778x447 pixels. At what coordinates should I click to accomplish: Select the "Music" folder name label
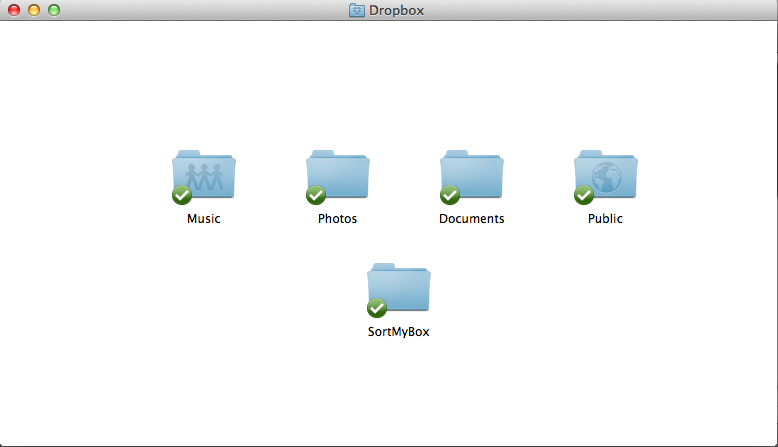(204, 219)
